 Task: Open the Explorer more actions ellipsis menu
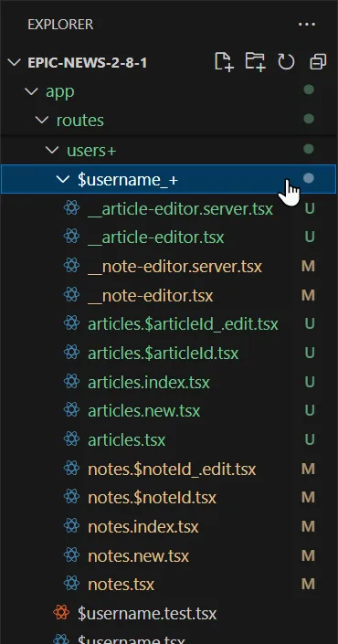(x=307, y=25)
